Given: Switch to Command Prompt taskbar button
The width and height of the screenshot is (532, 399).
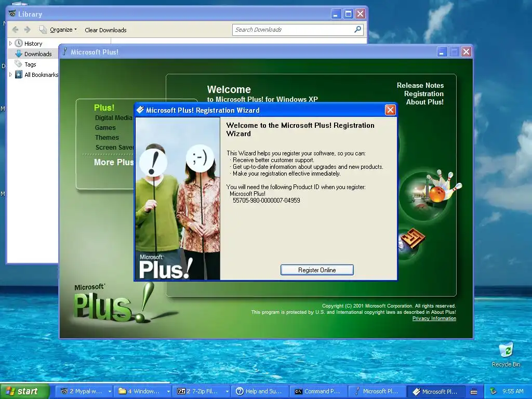Looking at the screenshot, I should [x=319, y=391].
